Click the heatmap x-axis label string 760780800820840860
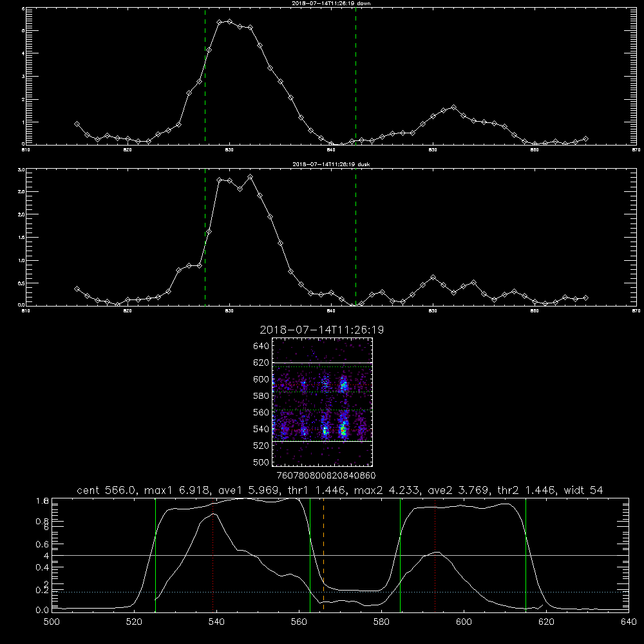Viewport: 644px width, 644px height. (326, 475)
